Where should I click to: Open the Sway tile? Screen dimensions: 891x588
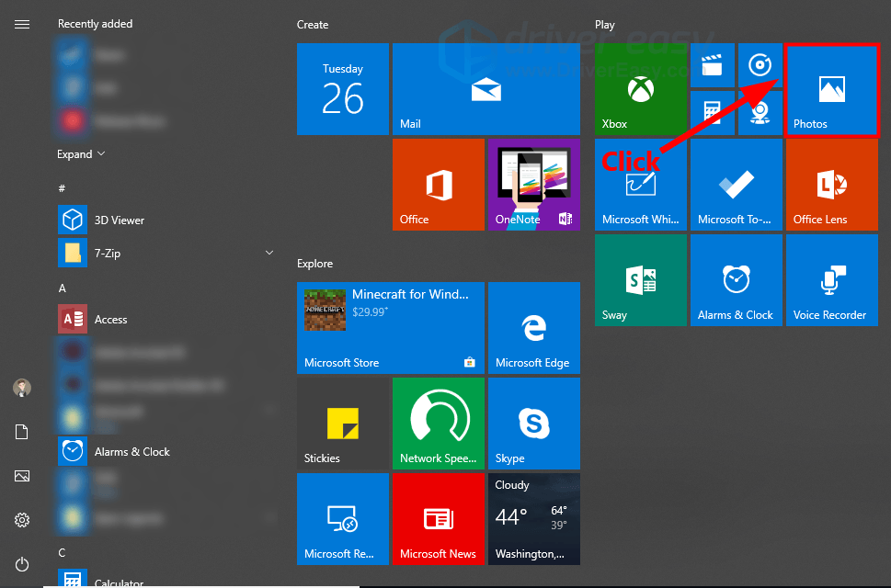(x=641, y=280)
